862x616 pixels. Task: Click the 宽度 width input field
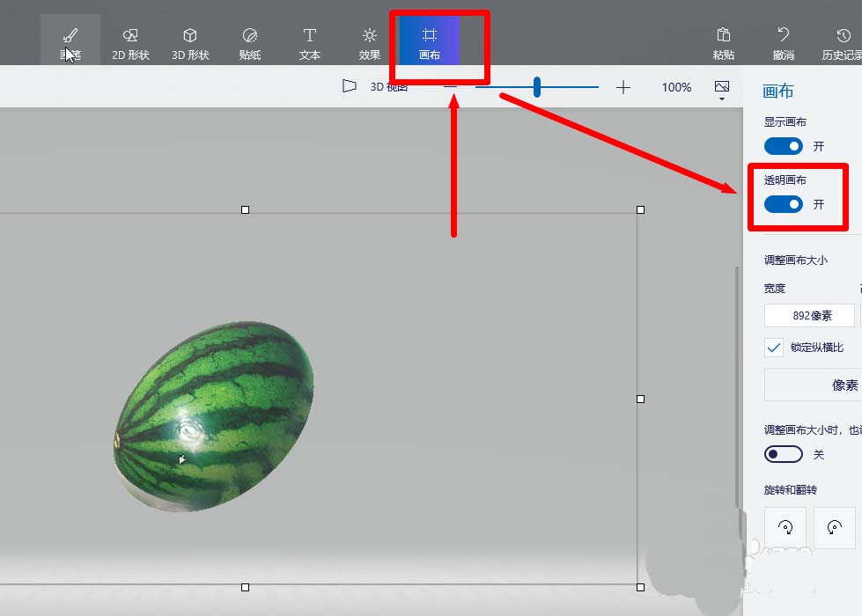point(809,315)
